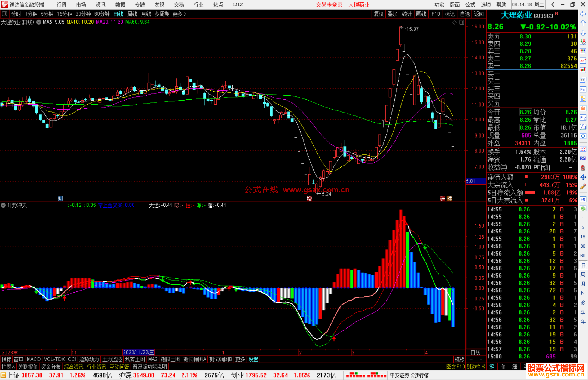Click the line trend chart sidebar icon
Viewport: 588px width, 380px height.
point(583,61)
